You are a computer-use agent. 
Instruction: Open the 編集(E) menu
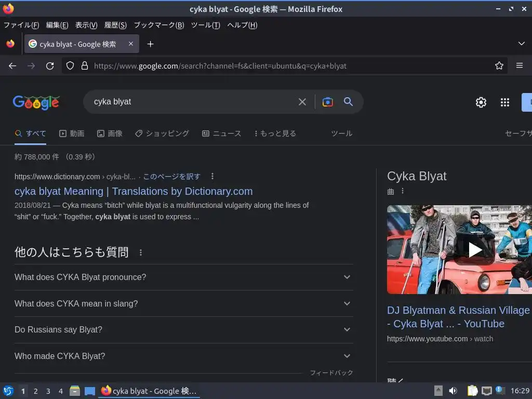tap(57, 25)
